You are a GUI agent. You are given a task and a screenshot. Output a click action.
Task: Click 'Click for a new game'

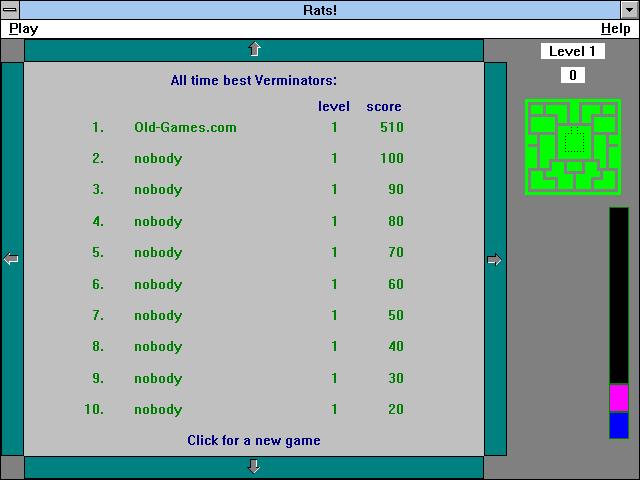click(254, 440)
